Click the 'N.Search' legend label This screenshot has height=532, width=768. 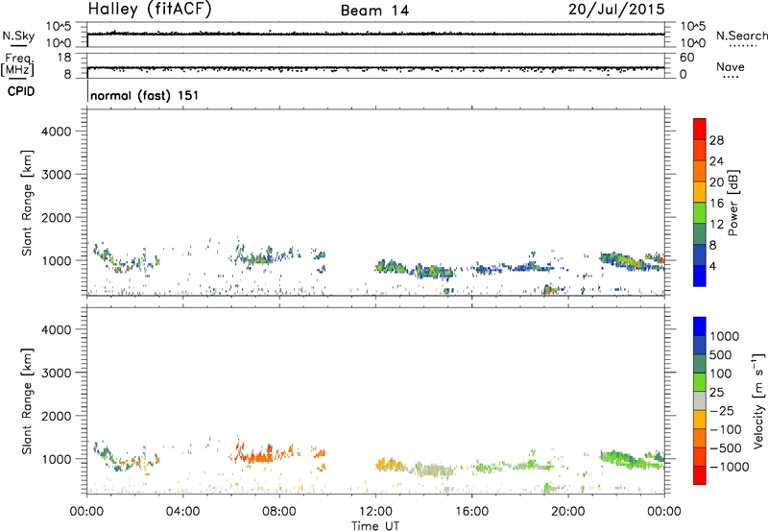pos(741,36)
